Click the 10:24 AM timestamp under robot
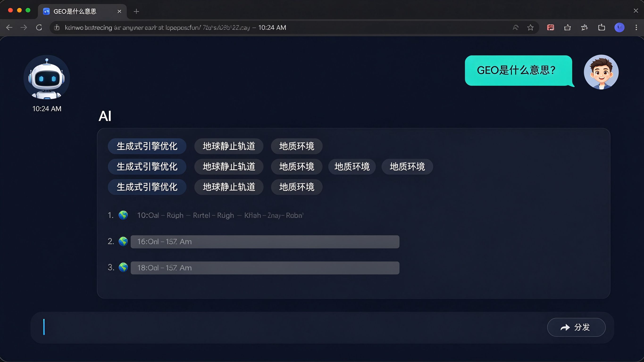The image size is (644, 362). pos(47,109)
